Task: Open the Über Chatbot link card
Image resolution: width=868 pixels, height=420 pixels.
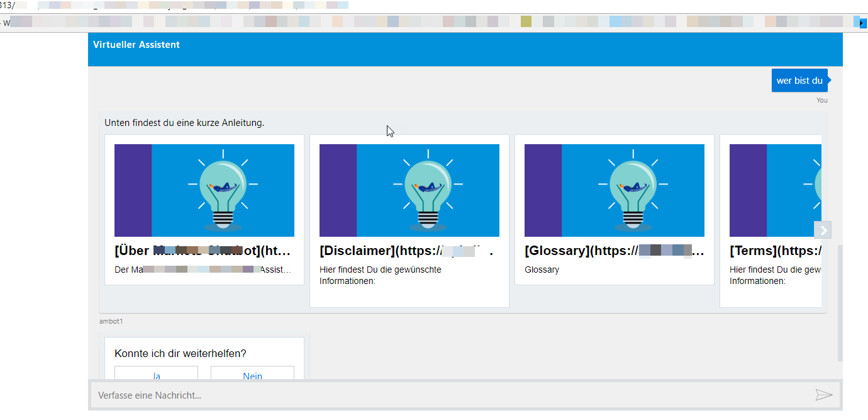Action: click(x=201, y=250)
